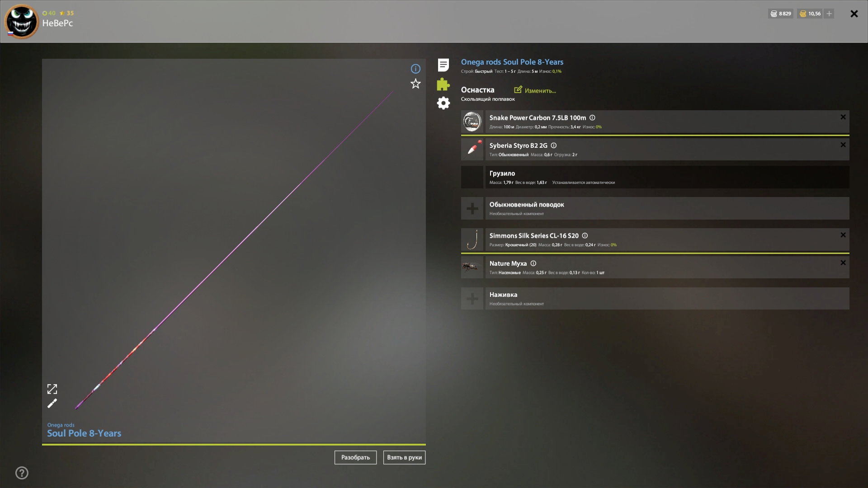Remove Snake Power Carbon line
Viewport: 868px width, 488px height.
coord(843,117)
